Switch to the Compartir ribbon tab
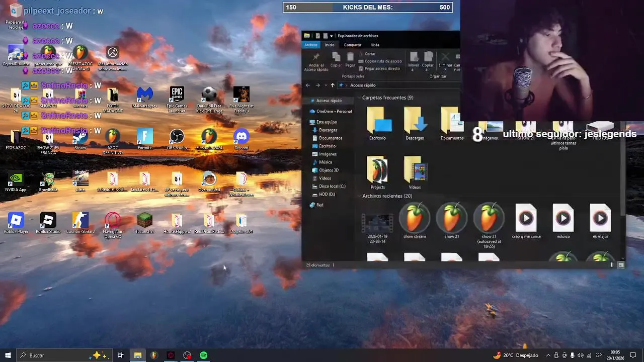The width and height of the screenshot is (644, 362). tap(352, 45)
